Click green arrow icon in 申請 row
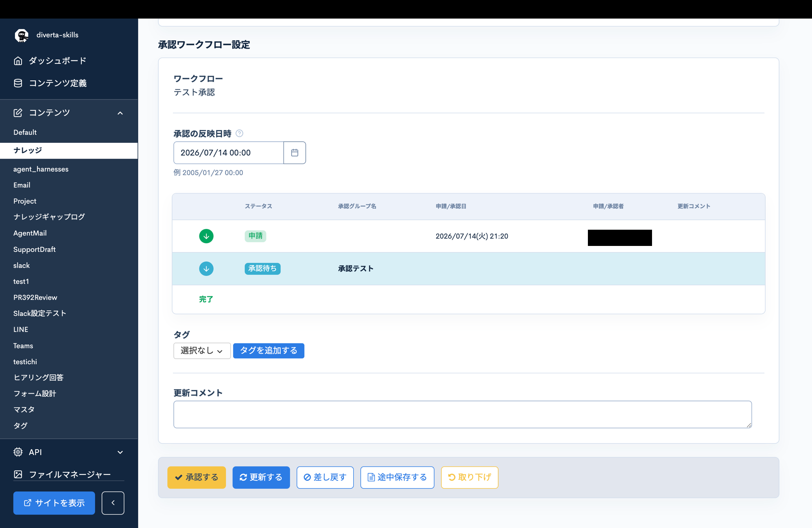This screenshot has height=528, width=812. point(206,236)
